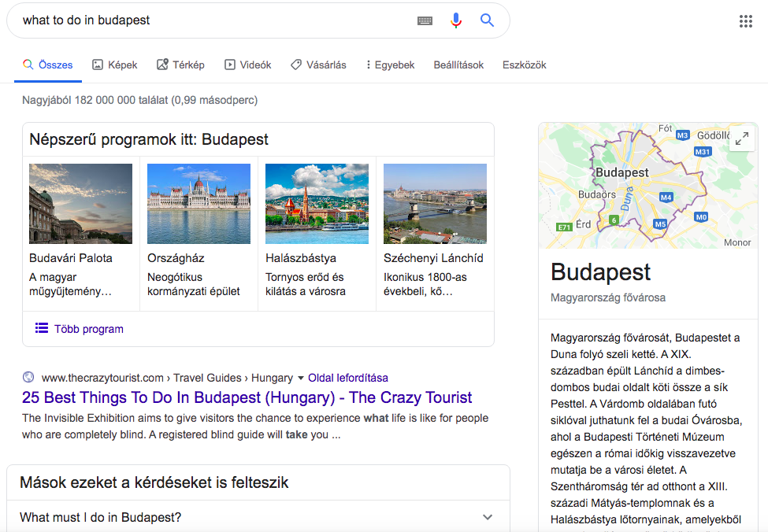The width and height of the screenshot is (768, 532).
Task: Click the blue magnifier search button
Action: 487,20
